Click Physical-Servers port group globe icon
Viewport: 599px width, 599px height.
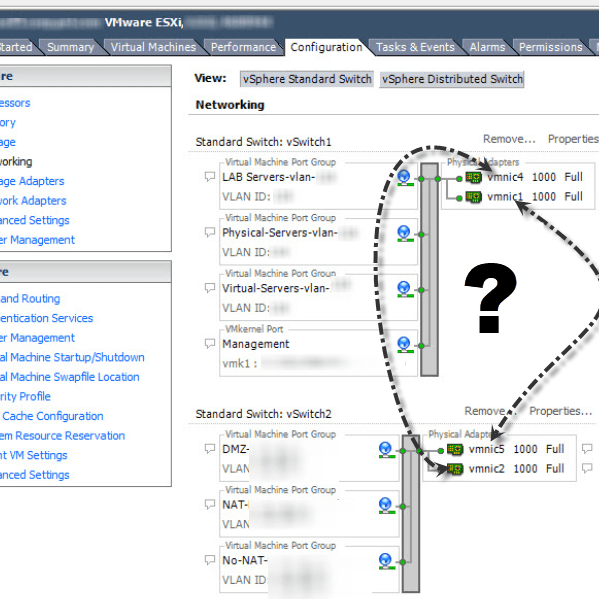[404, 233]
